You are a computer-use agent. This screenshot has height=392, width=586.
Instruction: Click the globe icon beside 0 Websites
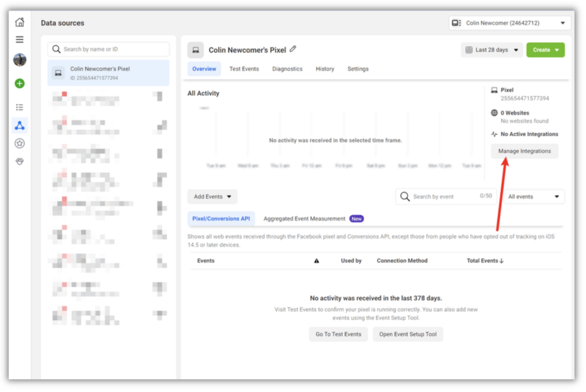point(494,113)
